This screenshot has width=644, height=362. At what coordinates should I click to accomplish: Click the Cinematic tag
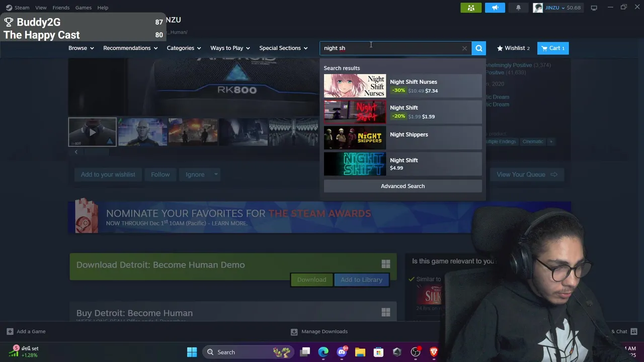(532, 142)
